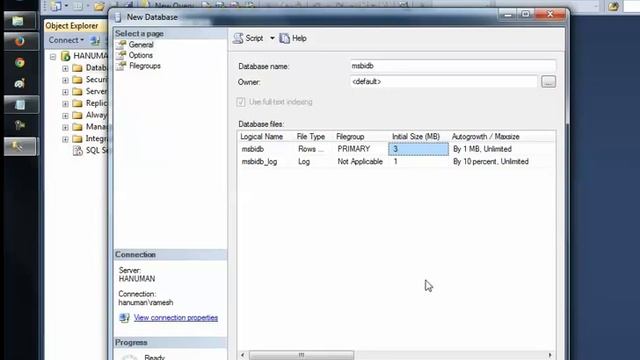Browse for owner with ellipsis button
This screenshot has height=360, width=640.
tap(549, 82)
